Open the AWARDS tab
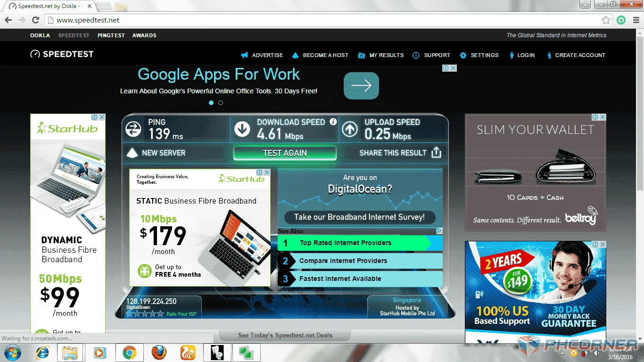644x362 pixels. click(144, 35)
